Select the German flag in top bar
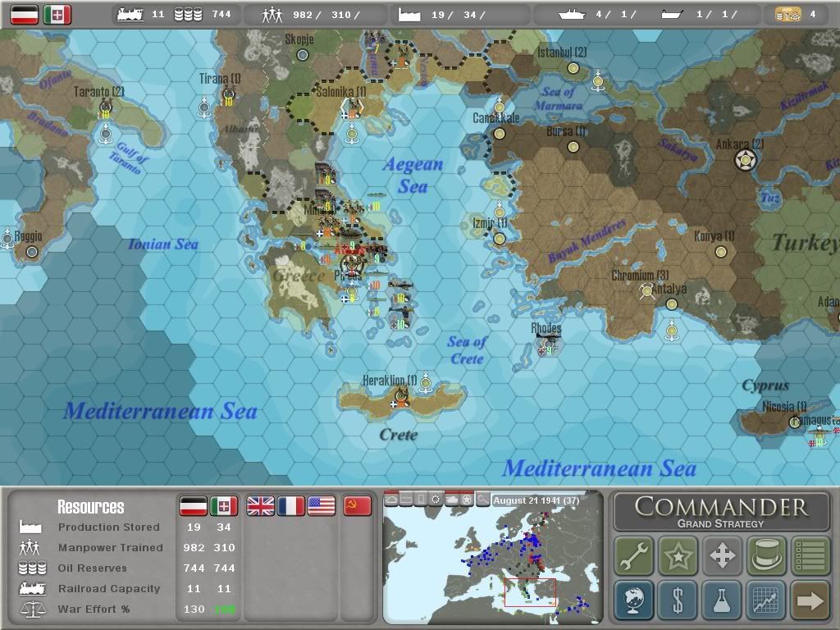840x630 pixels. point(25,15)
